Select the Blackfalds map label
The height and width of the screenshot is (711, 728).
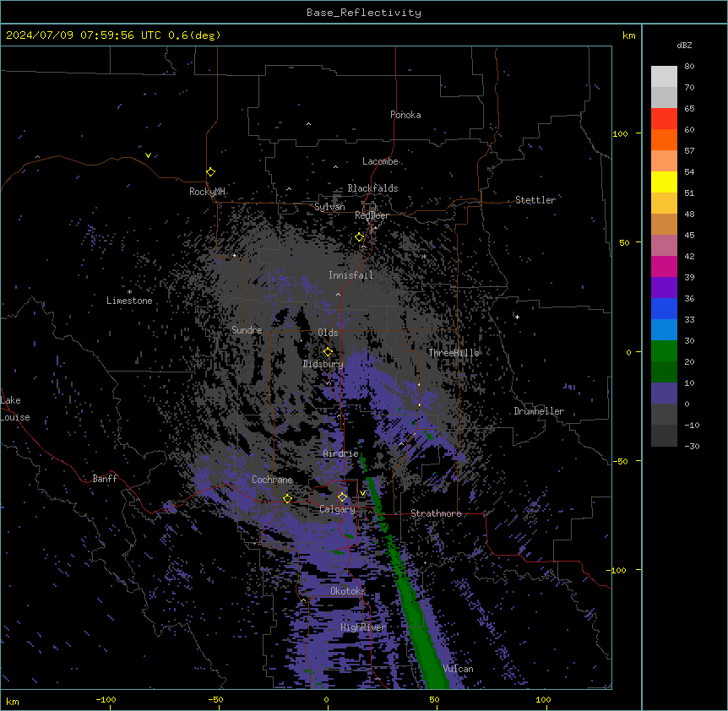pos(372,188)
